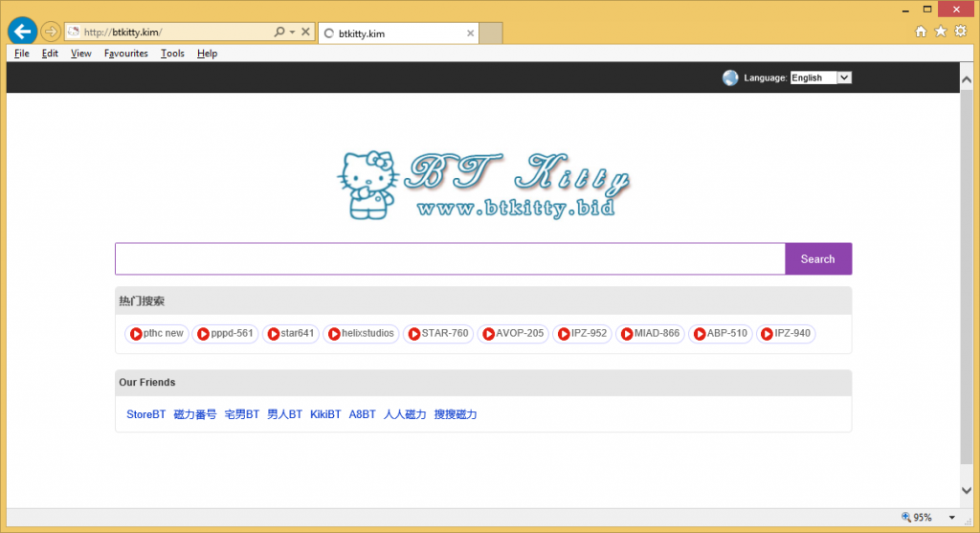980x533 pixels.
Task: Click the address bar search magnifier icon
Action: pos(279,32)
